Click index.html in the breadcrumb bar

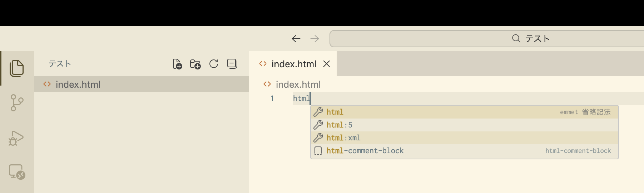298,85
